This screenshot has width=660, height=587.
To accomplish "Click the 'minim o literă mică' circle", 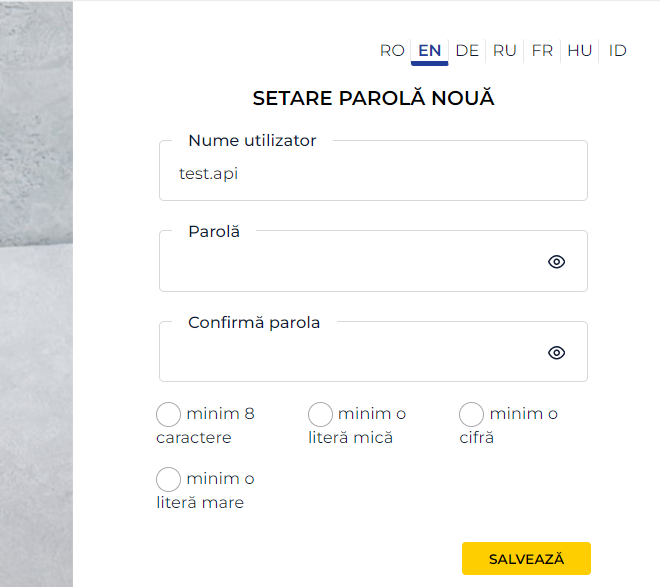I will click(x=320, y=414).
